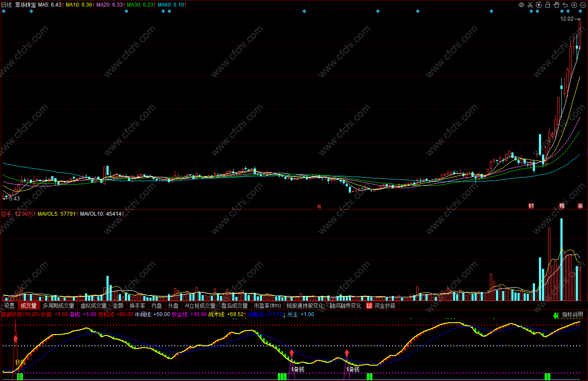Click the red 涨 marker below chart

(x=580, y=206)
